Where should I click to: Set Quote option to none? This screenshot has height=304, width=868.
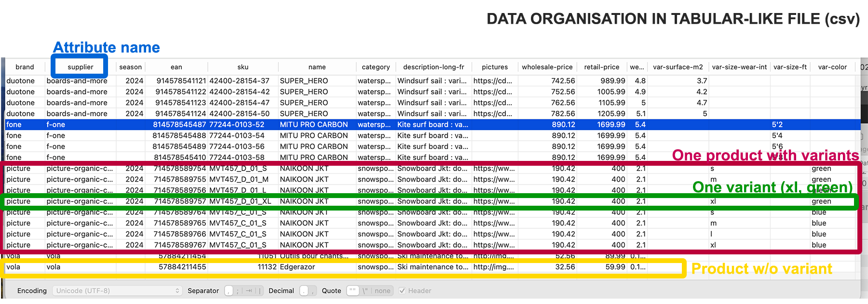pyautogui.click(x=382, y=291)
